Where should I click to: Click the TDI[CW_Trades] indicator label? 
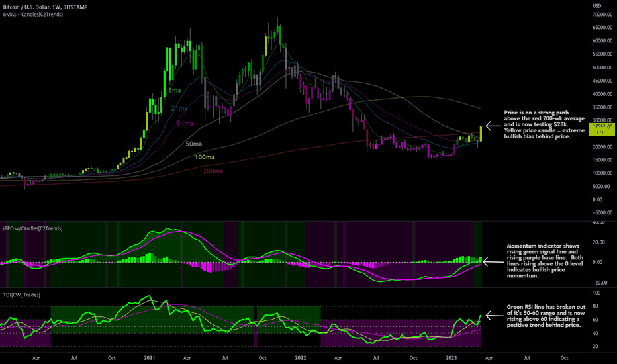22,295
